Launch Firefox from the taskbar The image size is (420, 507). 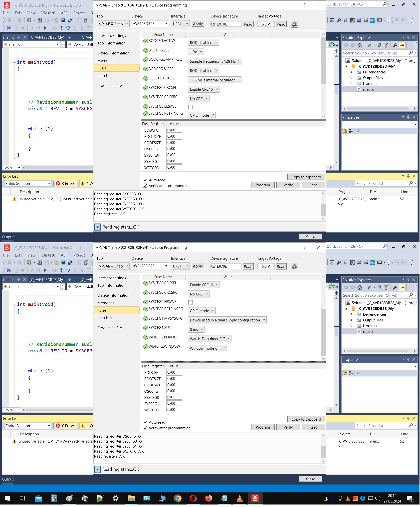click(209, 498)
